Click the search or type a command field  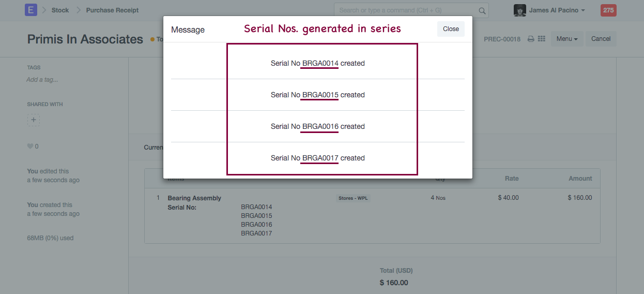click(x=406, y=10)
